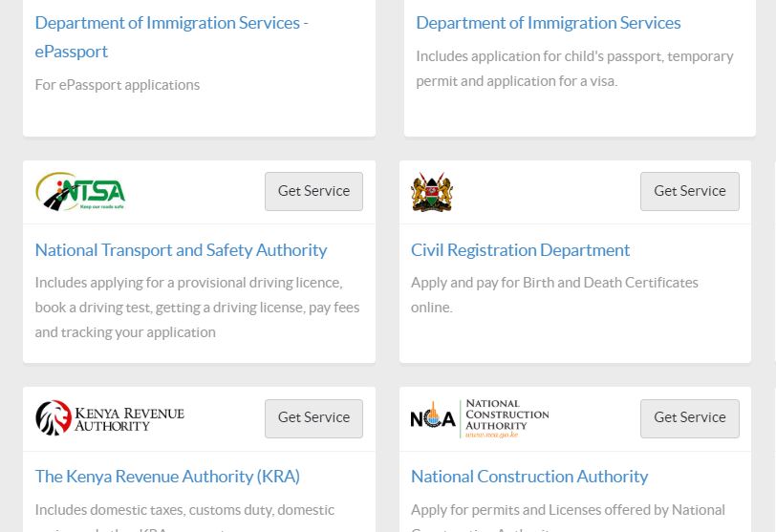Image resolution: width=776 pixels, height=532 pixels.
Task: Click 'Apply and pay for Birth and Death Certificates' text
Action: [554, 295]
